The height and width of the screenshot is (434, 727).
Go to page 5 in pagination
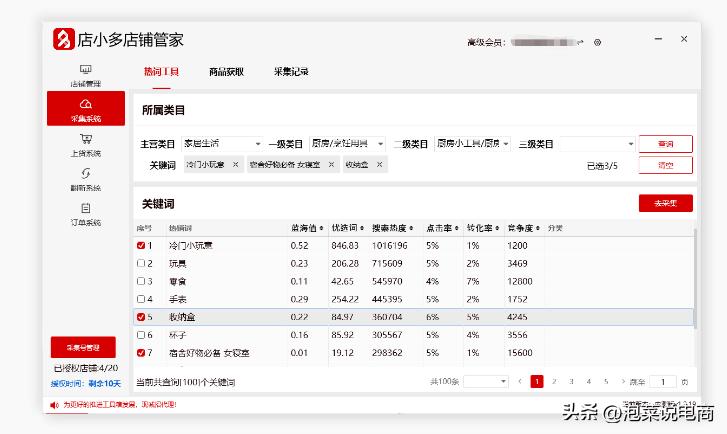606,382
